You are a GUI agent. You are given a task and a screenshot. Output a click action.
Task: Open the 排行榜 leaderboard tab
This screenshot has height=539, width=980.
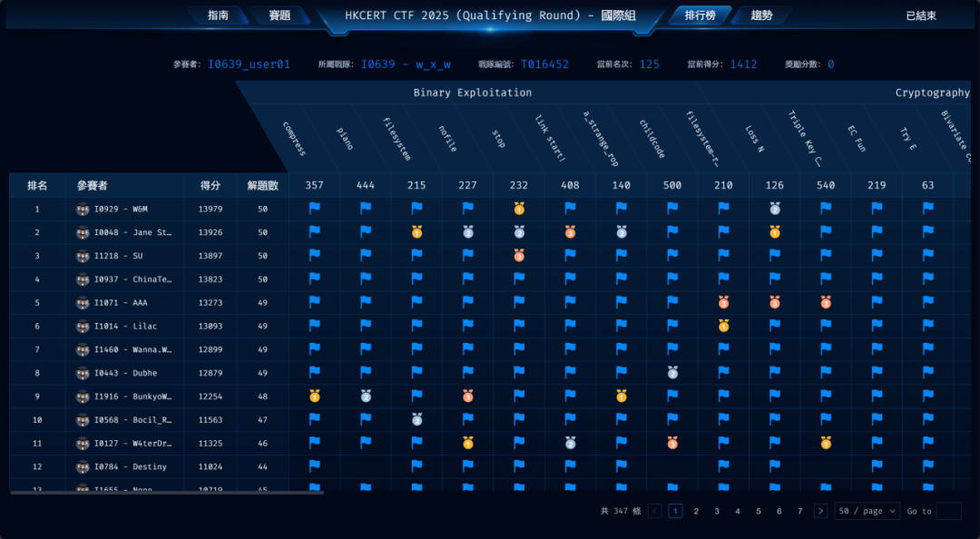tap(700, 15)
